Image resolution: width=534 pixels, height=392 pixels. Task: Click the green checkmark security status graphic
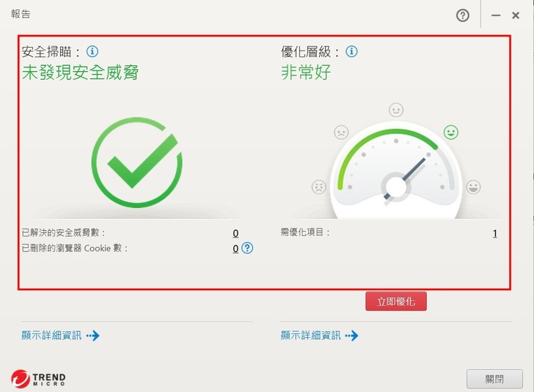[x=137, y=163]
